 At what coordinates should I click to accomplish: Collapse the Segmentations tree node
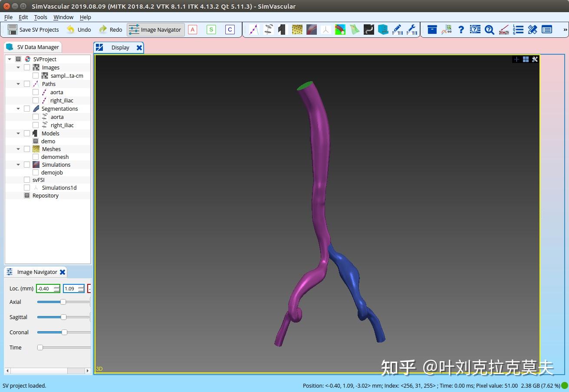tap(18, 109)
